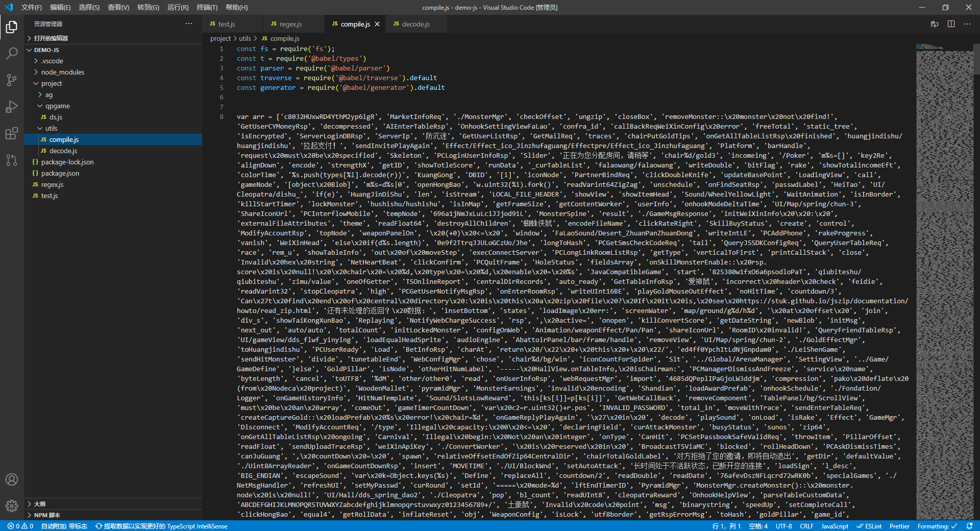Close the compile.js tab
The image size is (980, 531).
[377, 24]
